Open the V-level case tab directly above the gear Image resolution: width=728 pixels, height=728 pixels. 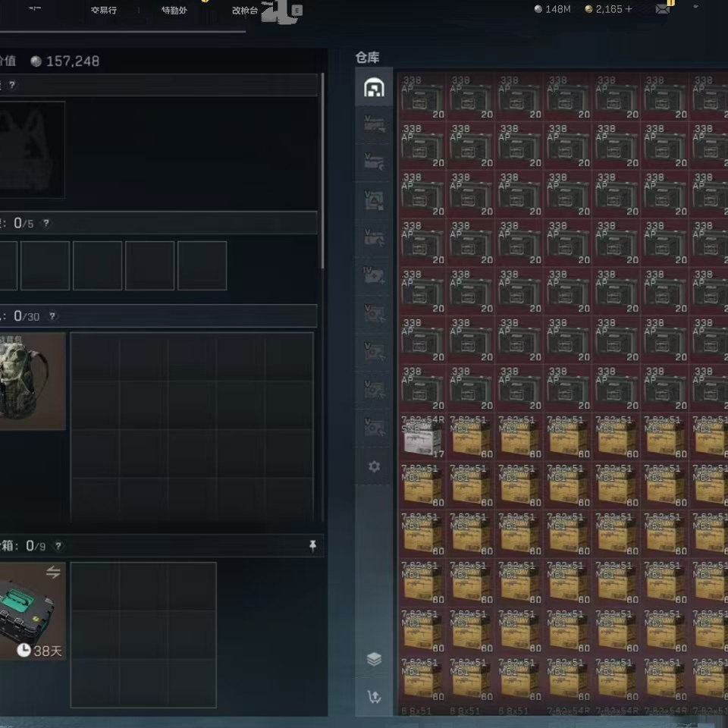pos(374,427)
